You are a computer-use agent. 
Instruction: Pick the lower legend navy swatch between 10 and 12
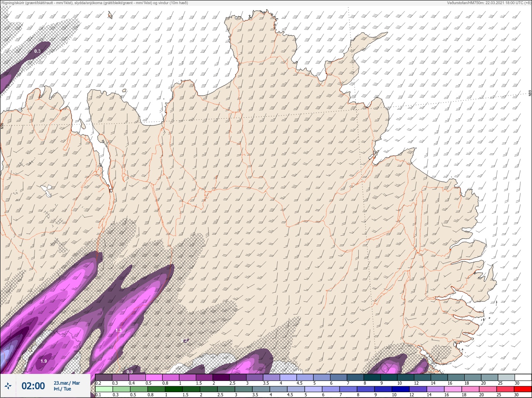[401, 389]
